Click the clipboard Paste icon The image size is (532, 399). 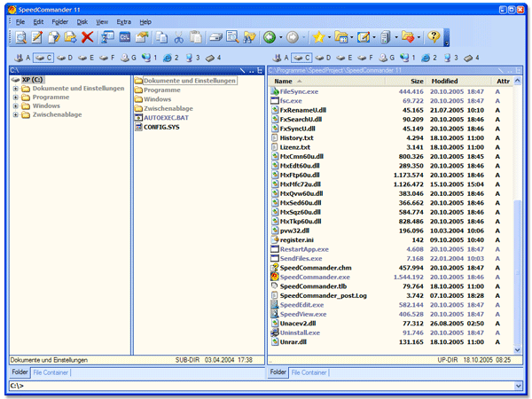195,37
